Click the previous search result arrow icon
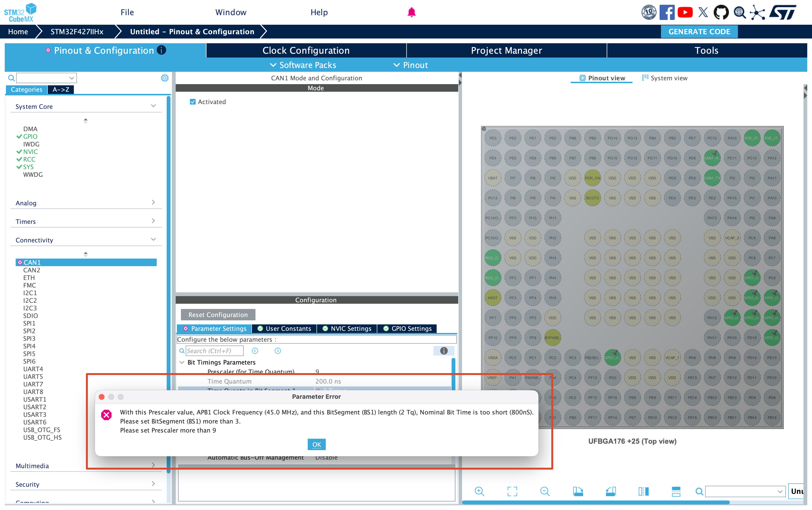 [255, 351]
